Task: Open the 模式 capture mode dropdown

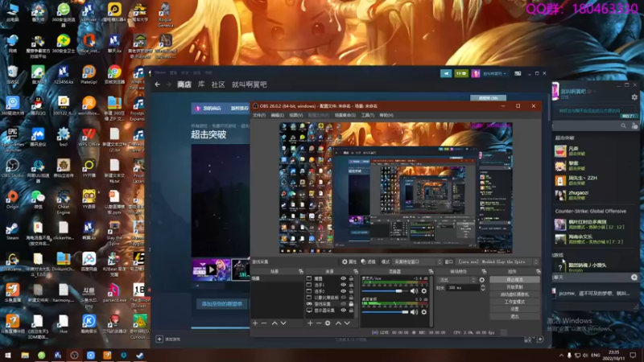Action: tap(418, 262)
